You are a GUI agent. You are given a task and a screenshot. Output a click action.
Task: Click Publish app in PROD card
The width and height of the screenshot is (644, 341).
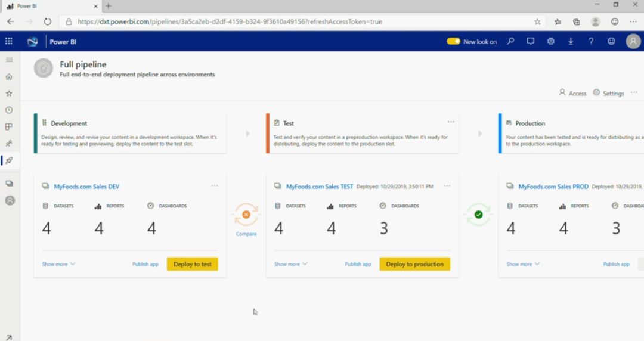pos(616,264)
